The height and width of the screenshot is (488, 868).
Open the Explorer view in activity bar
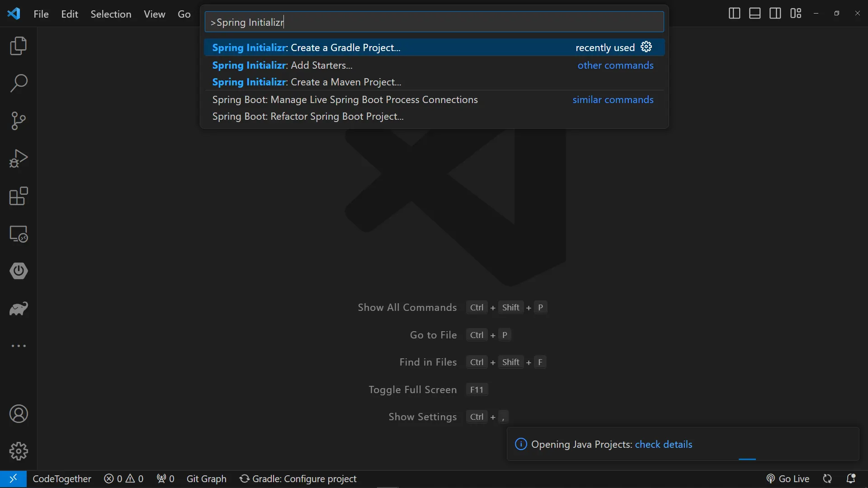pyautogui.click(x=19, y=46)
